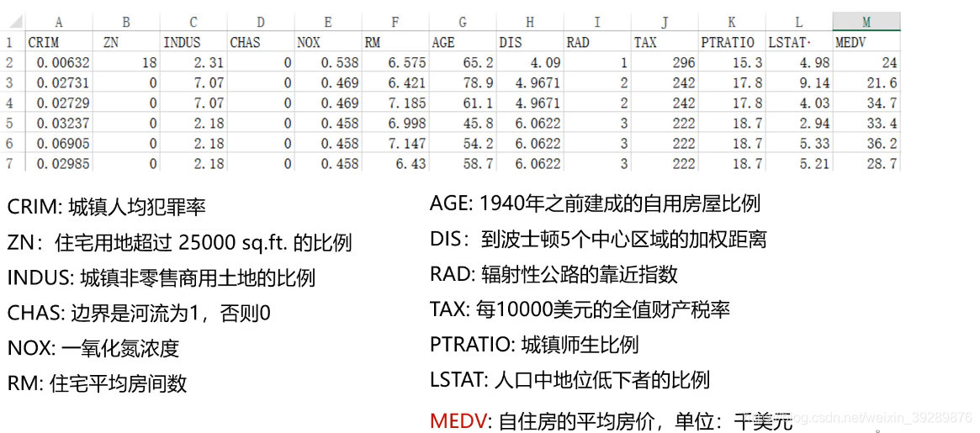Click the AGE header cell
The image size is (980, 433).
click(x=462, y=43)
